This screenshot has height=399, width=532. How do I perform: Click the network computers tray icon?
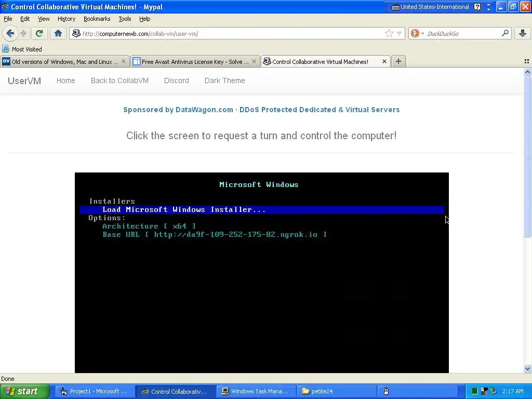click(x=484, y=391)
